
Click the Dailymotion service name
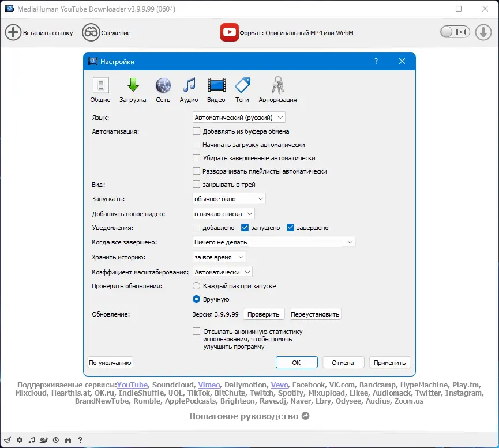pyautogui.click(x=245, y=385)
